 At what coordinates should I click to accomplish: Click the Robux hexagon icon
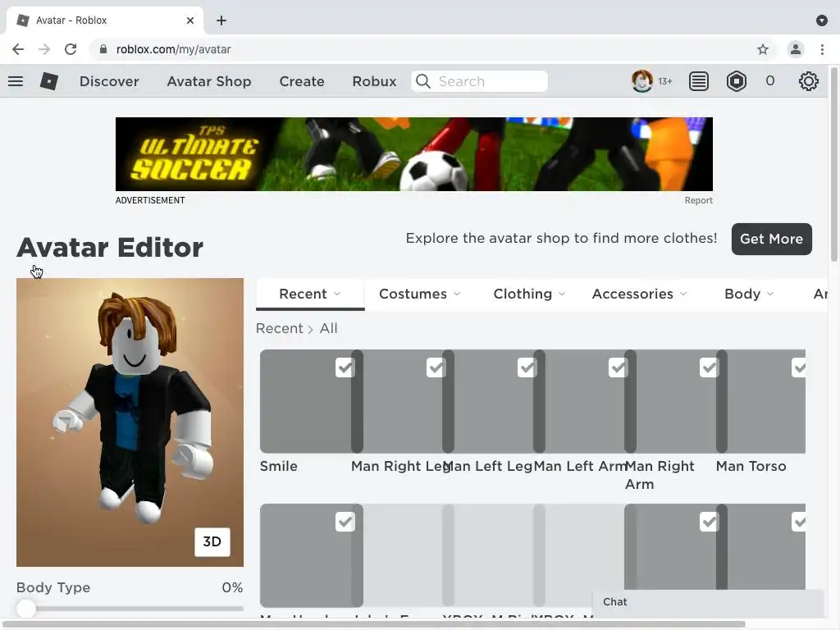click(737, 81)
